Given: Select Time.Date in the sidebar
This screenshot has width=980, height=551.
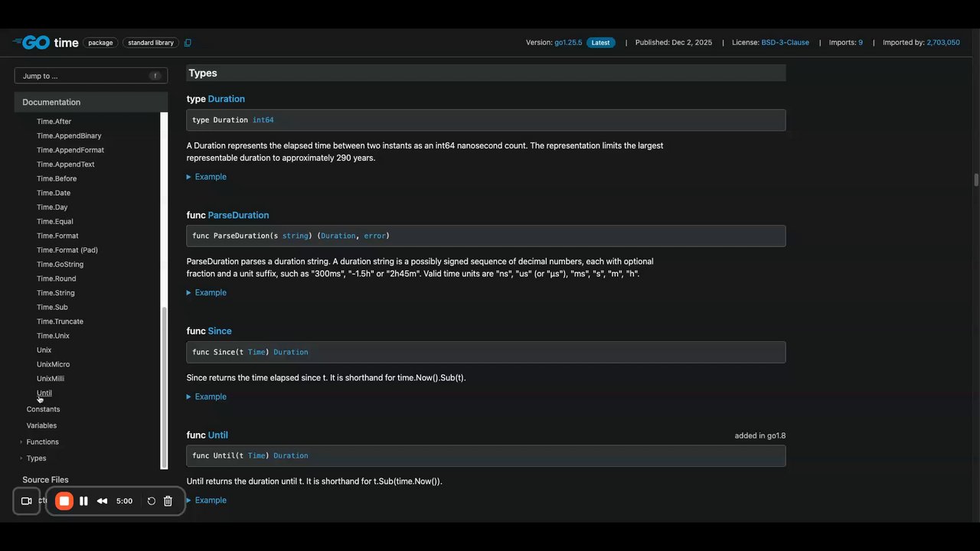Looking at the screenshot, I should click(x=54, y=193).
